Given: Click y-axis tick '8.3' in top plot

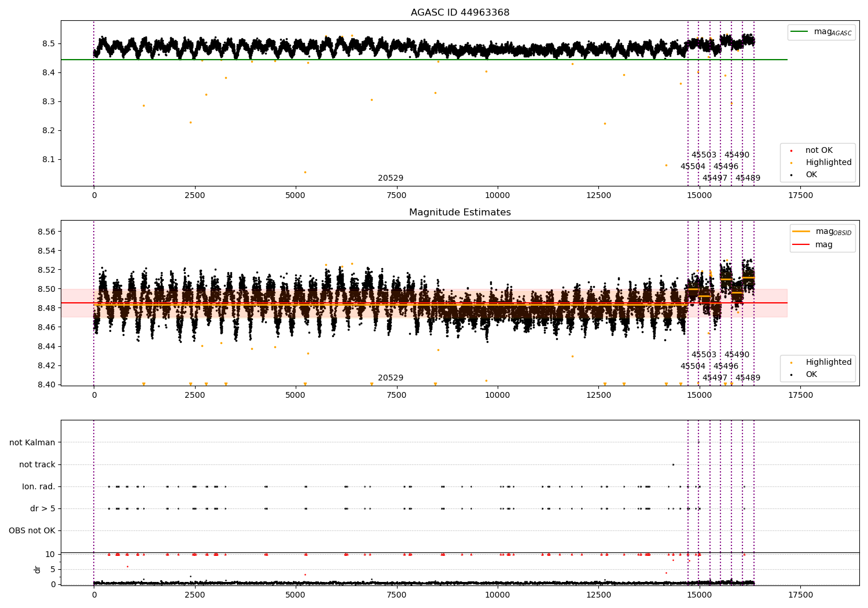Looking at the screenshot, I should point(49,101).
